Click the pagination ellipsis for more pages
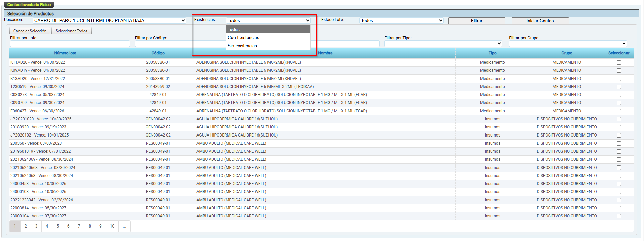The height and width of the screenshot is (241, 644). 124,226
